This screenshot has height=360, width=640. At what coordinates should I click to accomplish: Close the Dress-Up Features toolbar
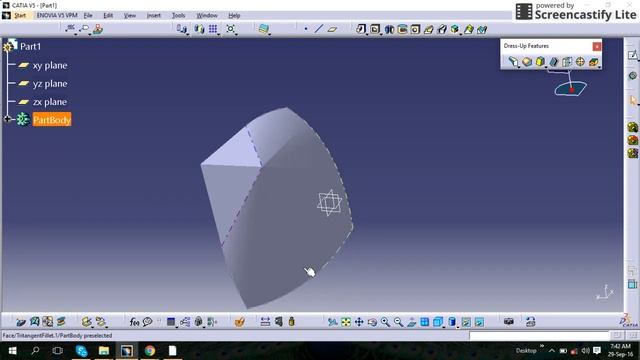[597, 46]
